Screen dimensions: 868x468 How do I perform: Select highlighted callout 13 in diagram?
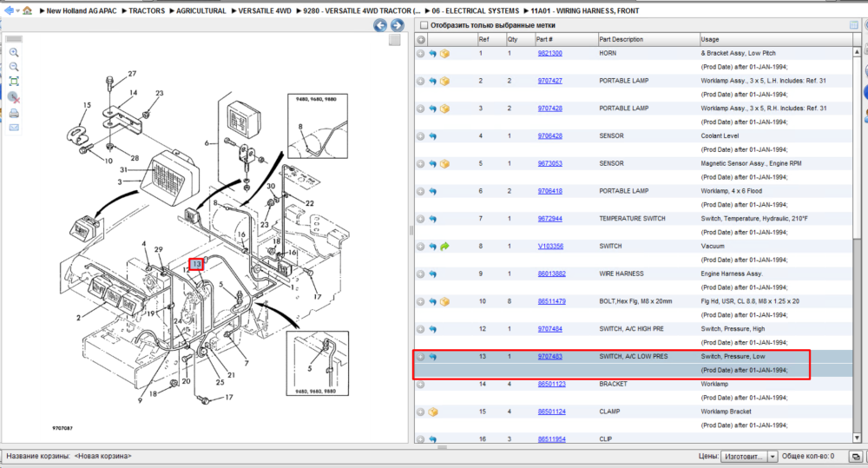(196, 264)
